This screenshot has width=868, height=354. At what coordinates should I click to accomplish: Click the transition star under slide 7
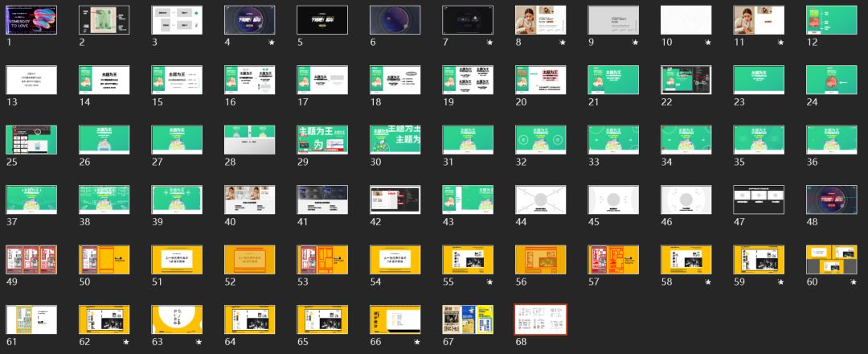(489, 43)
